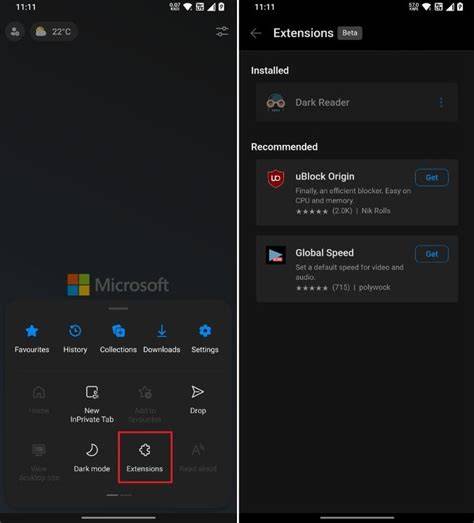The width and height of the screenshot is (474, 523).
Task: Tap the greyed Read aloud icon
Action: pos(198,450)
